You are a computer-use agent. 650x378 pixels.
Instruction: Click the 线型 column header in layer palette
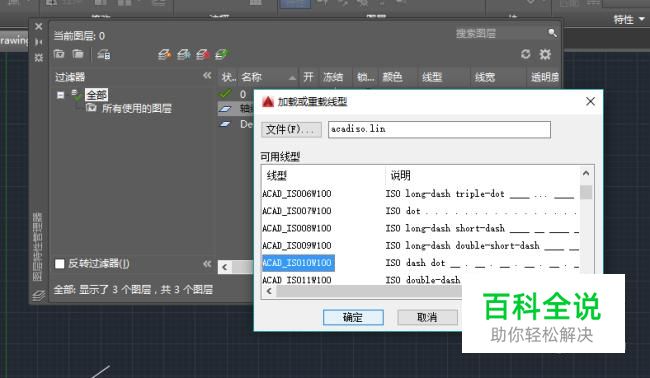click(x=432, y=77)
